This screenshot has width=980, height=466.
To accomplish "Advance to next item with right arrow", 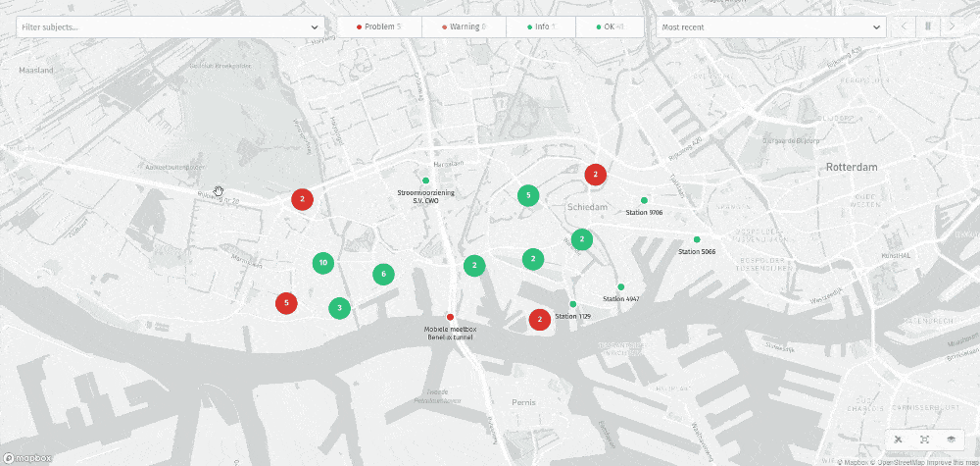I will [x=952, y=26].
